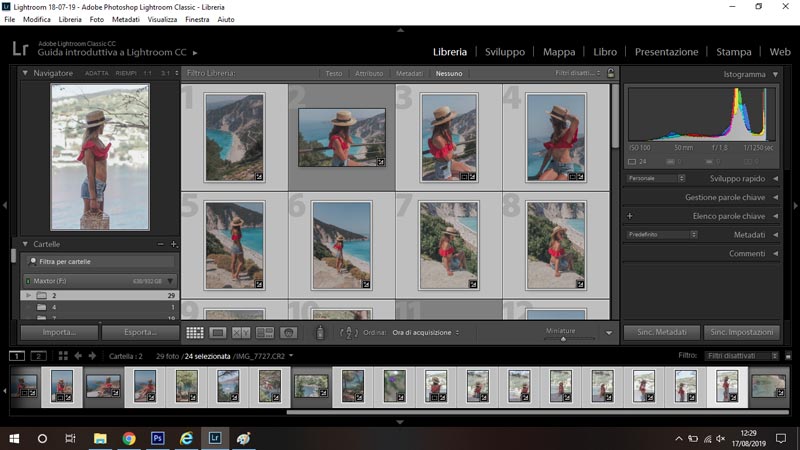Enable Attributo library filter
The image size is (800, 450).
pyautogui.click(x=369, y=73)
